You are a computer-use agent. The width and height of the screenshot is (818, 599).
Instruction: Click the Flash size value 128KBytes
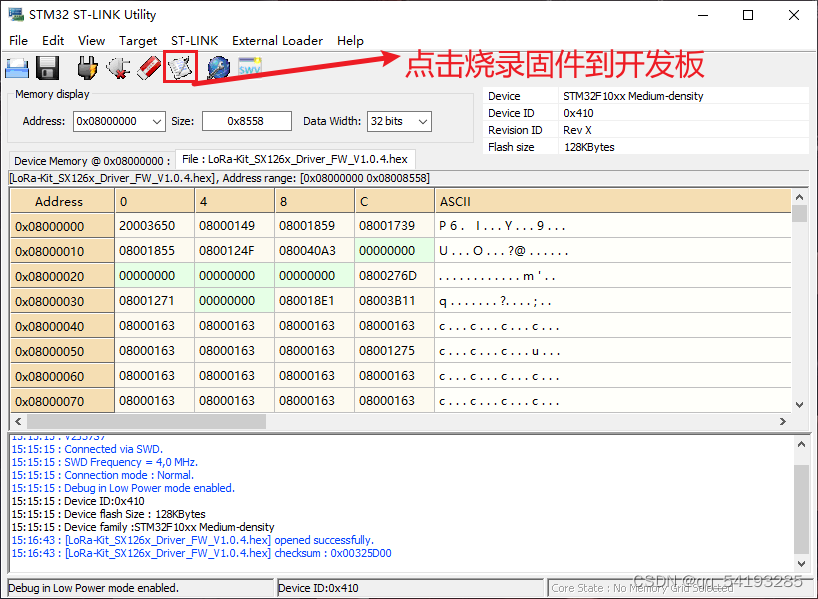tap(589, 147)
